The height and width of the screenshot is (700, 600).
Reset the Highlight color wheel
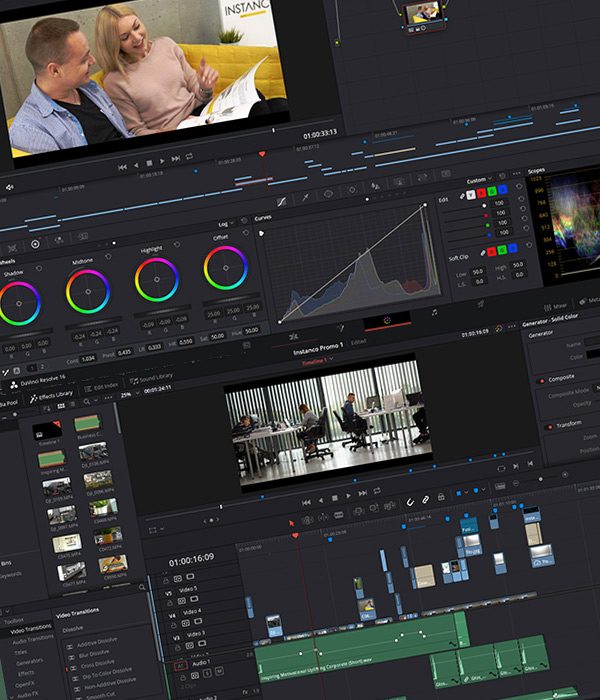tap(177, 244)
